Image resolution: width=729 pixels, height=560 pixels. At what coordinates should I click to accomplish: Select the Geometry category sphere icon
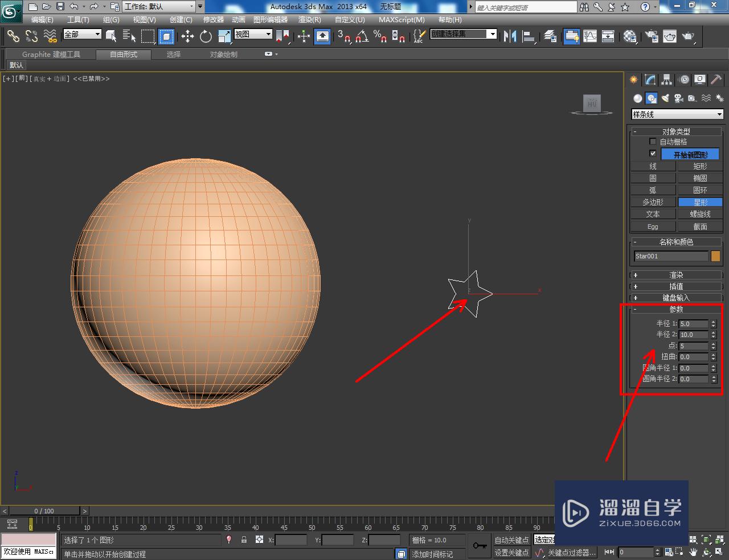pos(638,98)
